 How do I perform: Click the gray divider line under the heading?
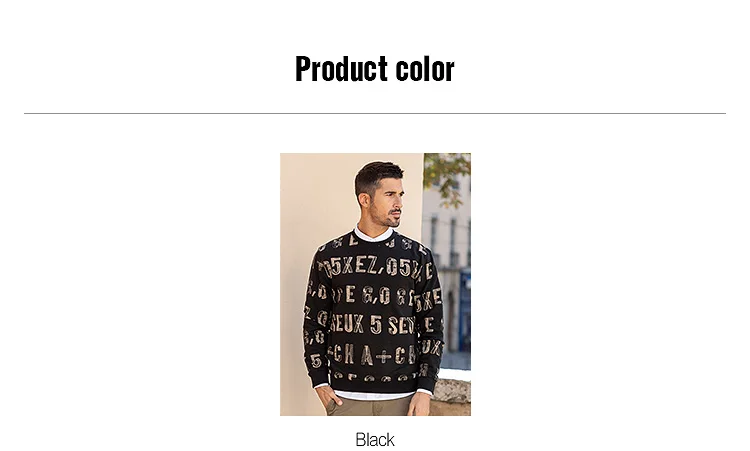click(x=375, y=113)
